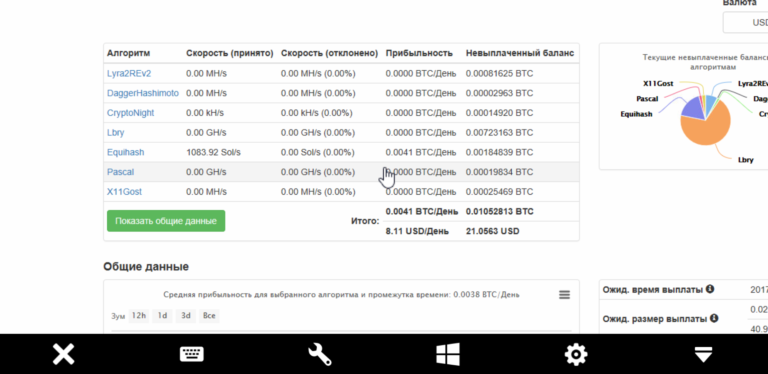
Task: Open the on-screen keyboard icon
Action: pyautogui.click(x=192, y=354)
